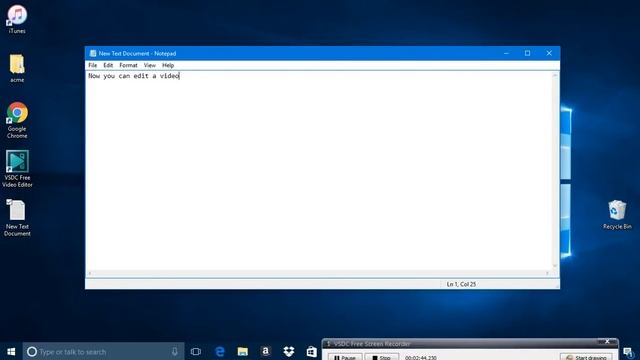Select the New Text Document desktop file

coord(17,218)
